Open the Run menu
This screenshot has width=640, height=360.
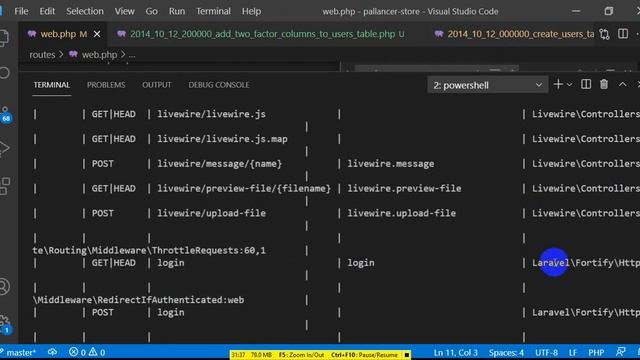[177, 11]
